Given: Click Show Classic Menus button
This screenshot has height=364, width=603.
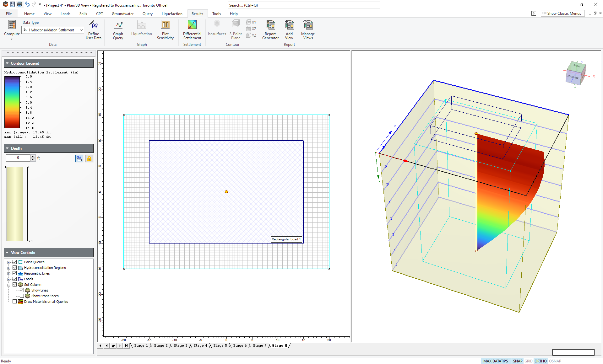Looking at the screenshot, I should [x=562, y=13].
